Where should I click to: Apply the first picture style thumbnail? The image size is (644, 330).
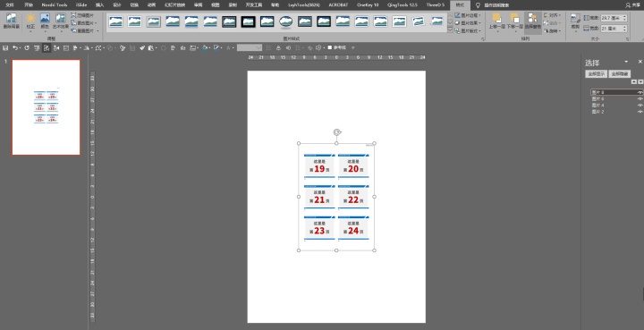115,21
